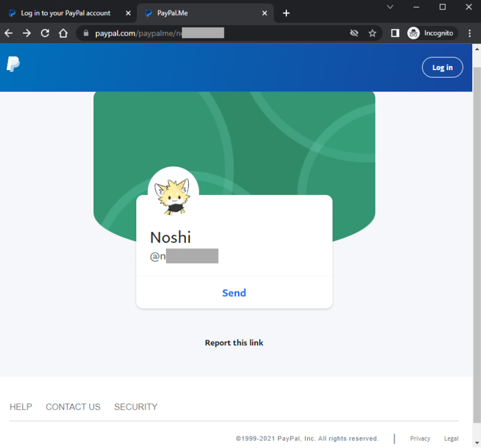This screenshot has height=448, width=481.
Task: Open the Privacy footer link
Action: [x=420, y=439]
